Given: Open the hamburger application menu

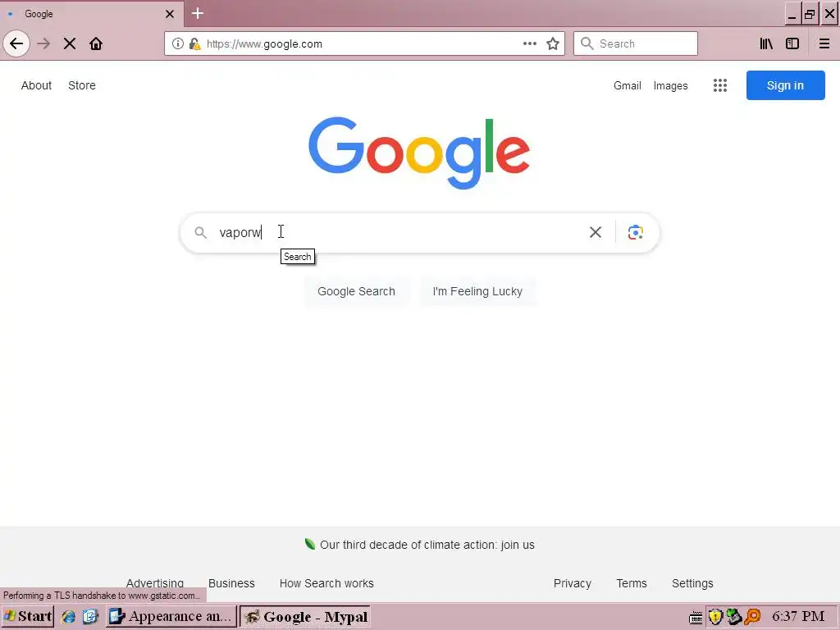Looking at the screenshot, I should point(824,44).
